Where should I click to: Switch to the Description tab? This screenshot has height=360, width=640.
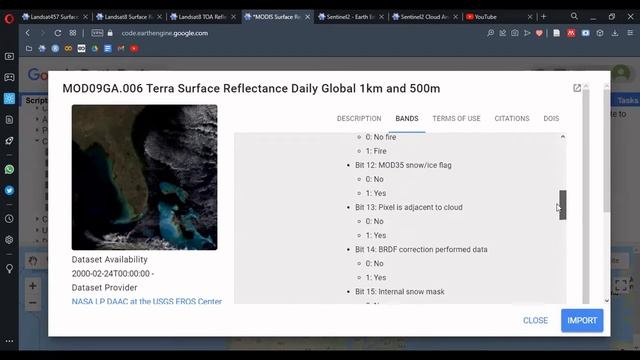coord(359,118)
